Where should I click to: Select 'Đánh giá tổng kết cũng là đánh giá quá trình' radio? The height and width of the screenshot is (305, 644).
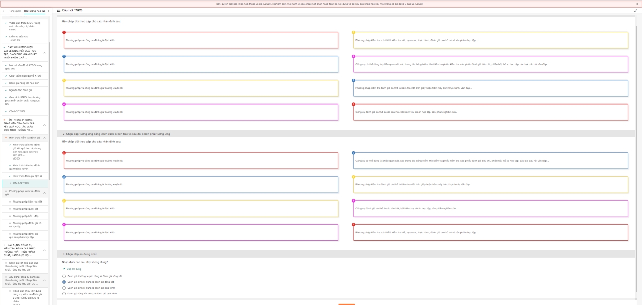coord(64,294)
